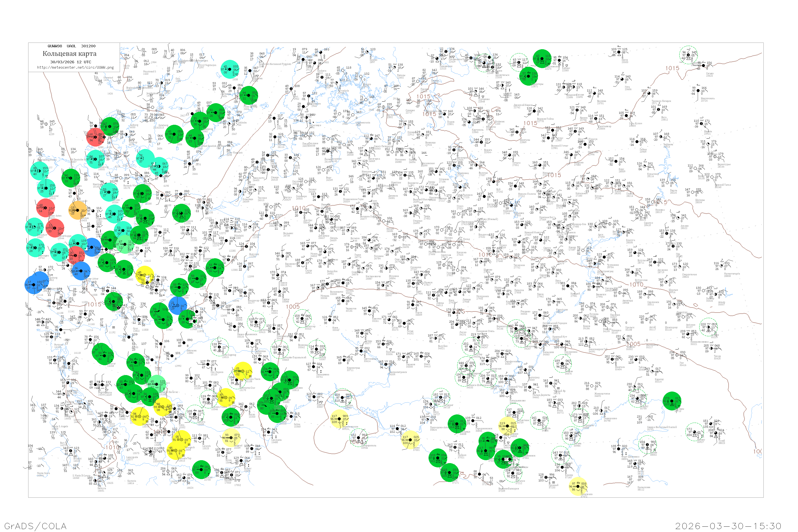
Task: Click the 30/03/2026 12 UTC date label
Action: point(70,62)
